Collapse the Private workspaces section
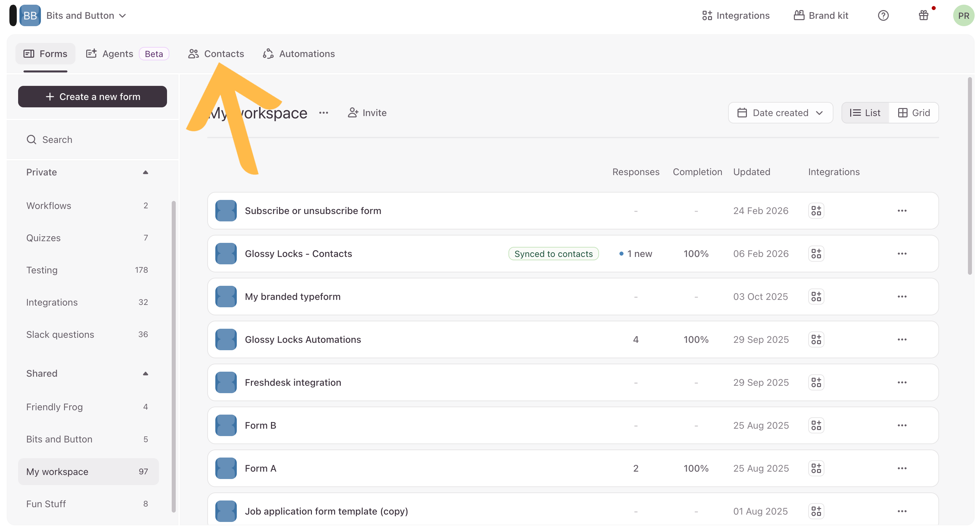This screenshot has height=530, width=980. pos(145,172)
